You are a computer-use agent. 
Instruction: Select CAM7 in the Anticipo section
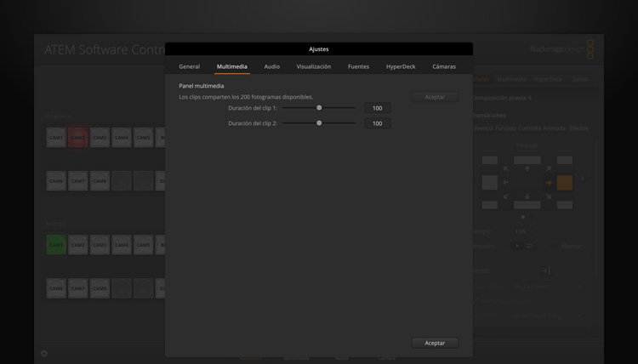tap(77, 288)
